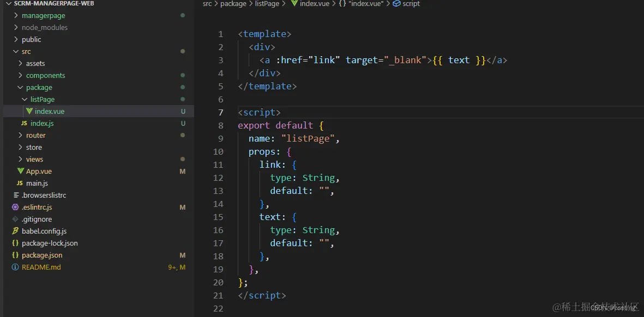Screen dimensions: 644x317
Task: Click the braces icon of package-lock.json
Action: pyautogui.click(x=16, y=243)
